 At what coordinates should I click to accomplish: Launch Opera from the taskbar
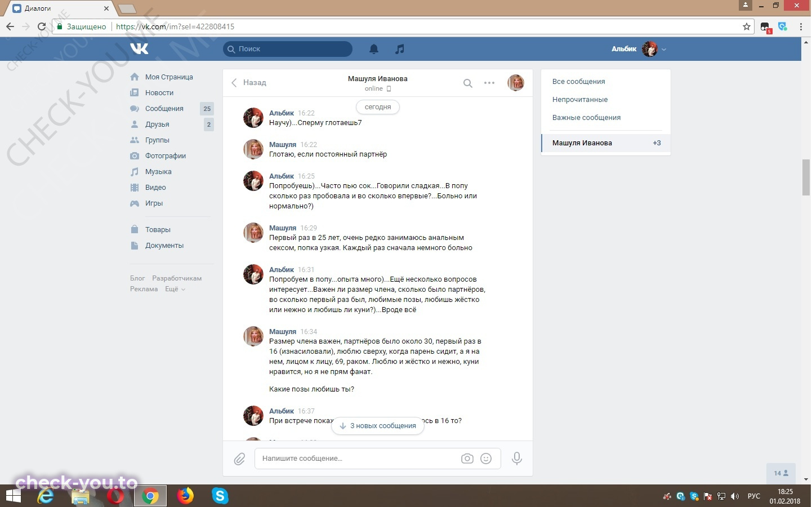pos(115,496)
